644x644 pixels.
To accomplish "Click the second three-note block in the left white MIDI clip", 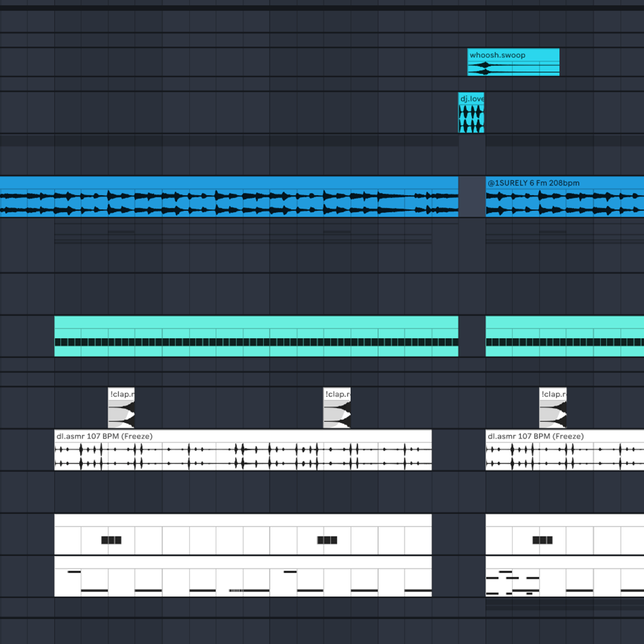I will point(327,540).
